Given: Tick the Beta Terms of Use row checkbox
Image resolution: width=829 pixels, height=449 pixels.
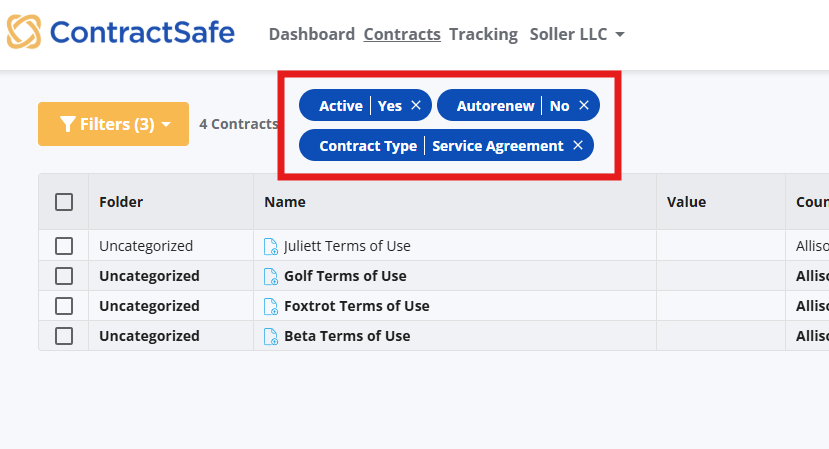Looking at the screenshot, I should (x=64, y=336).
